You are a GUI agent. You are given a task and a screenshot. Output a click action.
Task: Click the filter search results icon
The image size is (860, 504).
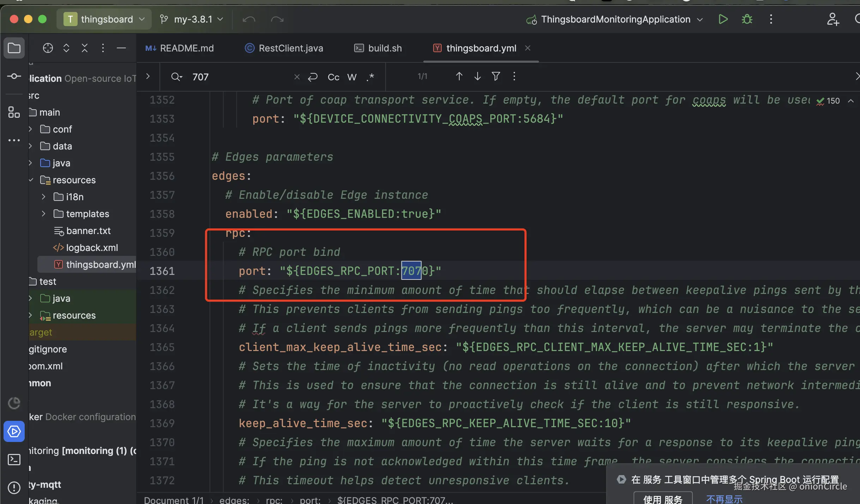pos(496,76)
